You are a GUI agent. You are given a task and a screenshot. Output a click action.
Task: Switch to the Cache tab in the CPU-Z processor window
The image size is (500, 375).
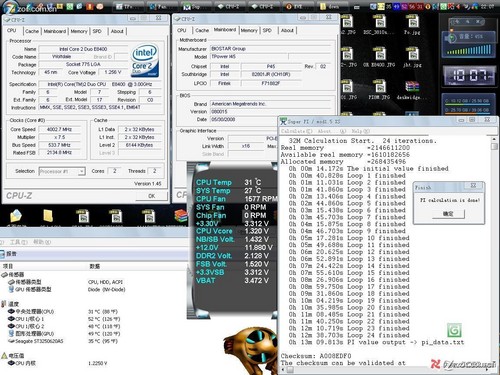click(32, 31)
